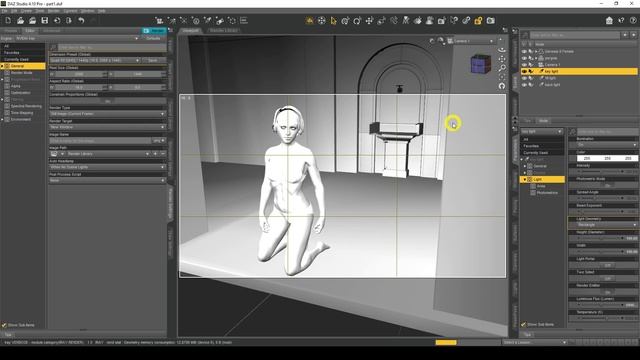Click the Open Recent toolbar icon
The image size is (640, 360).
[33, 20]
